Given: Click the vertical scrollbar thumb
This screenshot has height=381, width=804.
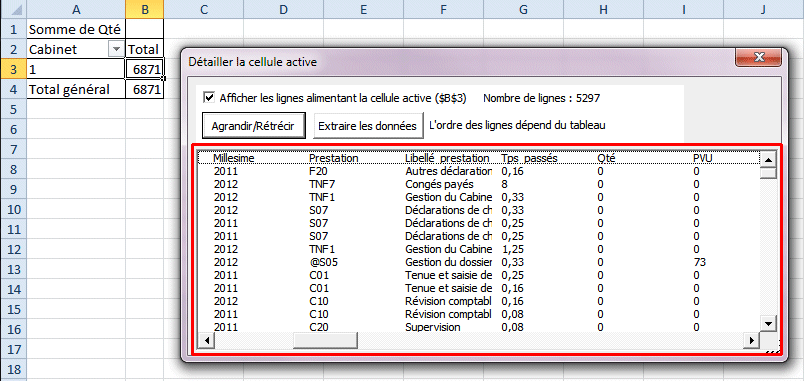Looking at the screenshot, I should coord(768,173).
